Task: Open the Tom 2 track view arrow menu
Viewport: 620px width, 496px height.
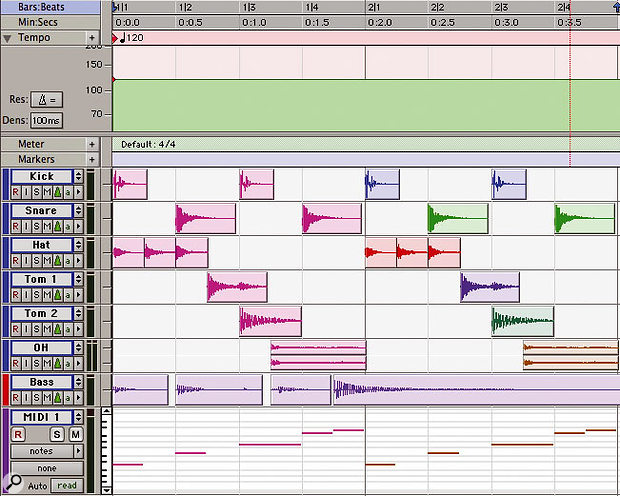Action: pos(79,329)
